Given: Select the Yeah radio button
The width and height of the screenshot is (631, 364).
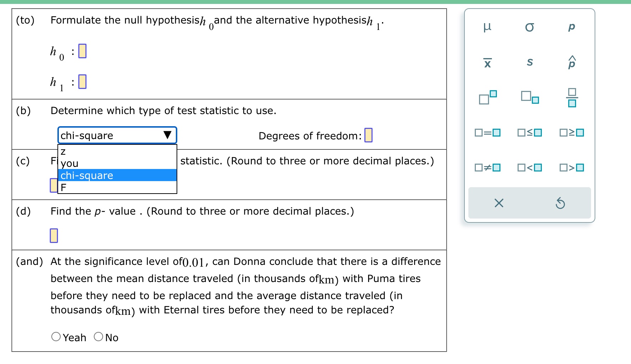Looking at the screenshot, I should (56, 336).
